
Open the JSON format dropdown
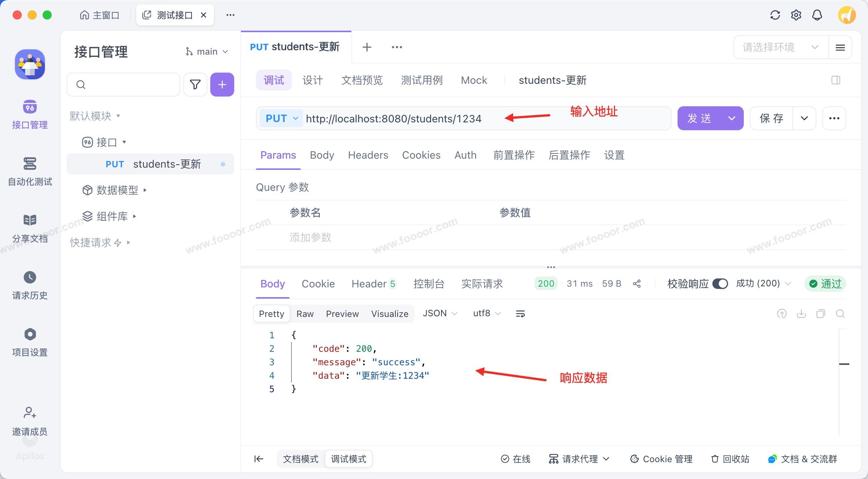(440, 313)
